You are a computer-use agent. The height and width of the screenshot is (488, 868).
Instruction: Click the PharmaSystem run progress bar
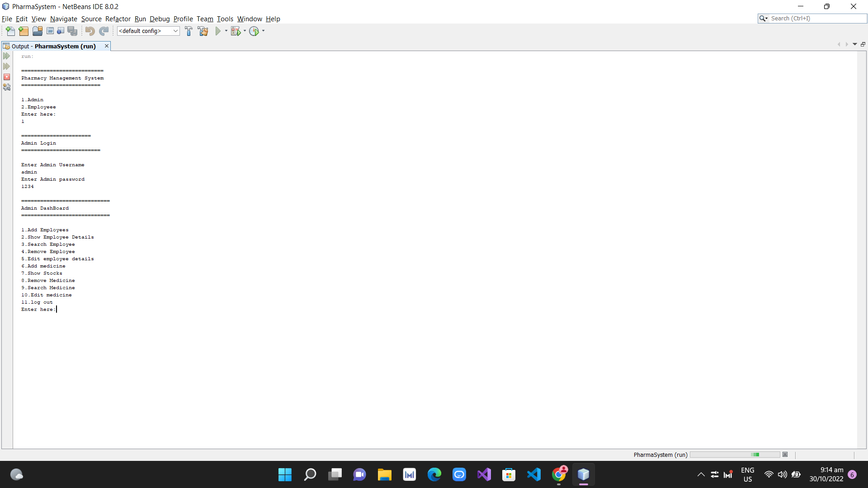pyautogui.click(x=735, y=455)
